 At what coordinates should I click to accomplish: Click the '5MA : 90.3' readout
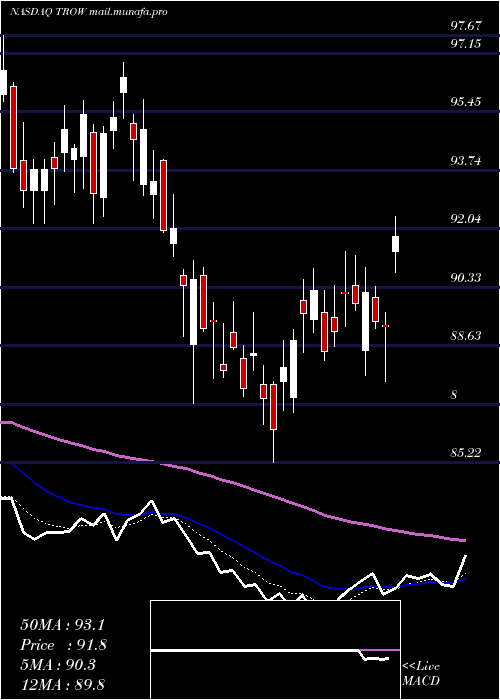58,664
